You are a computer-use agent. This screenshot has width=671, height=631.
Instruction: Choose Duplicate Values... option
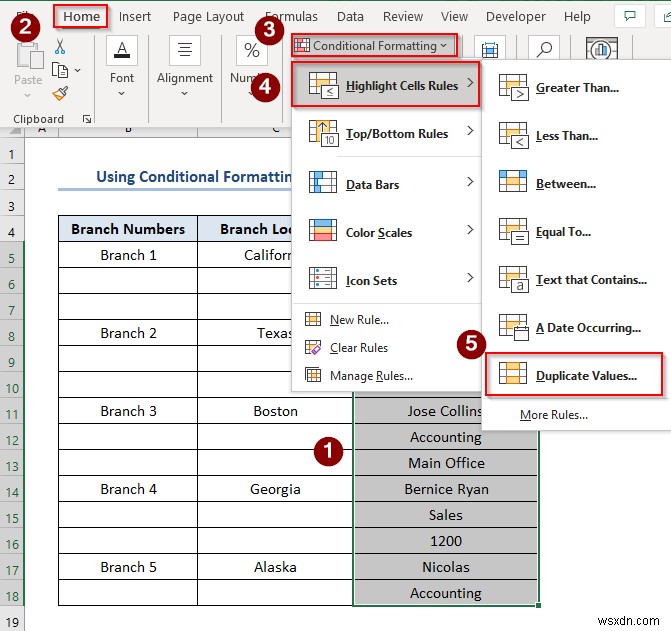574,374
